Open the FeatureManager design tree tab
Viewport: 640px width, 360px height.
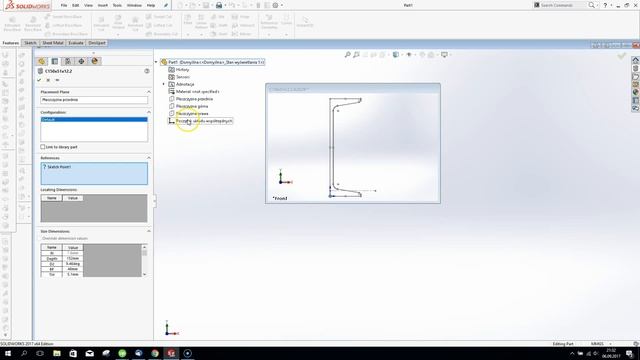[42, 61]
